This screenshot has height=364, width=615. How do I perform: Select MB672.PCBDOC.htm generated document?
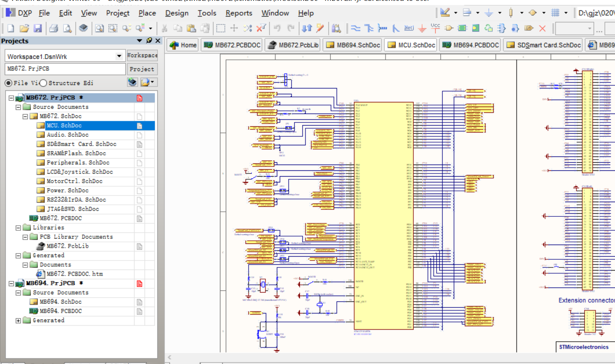[75, 274]
